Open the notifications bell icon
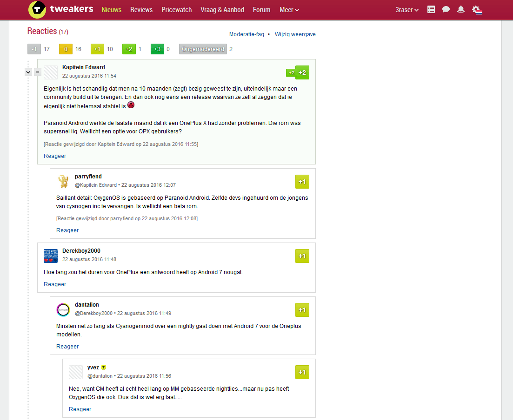The image size is (513, 420). pos(460,9)
